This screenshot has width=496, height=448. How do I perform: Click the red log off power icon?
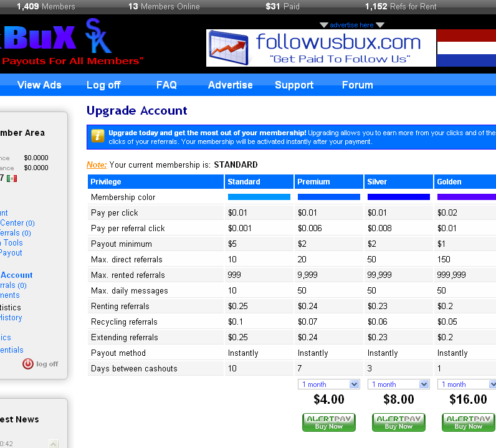28,364
